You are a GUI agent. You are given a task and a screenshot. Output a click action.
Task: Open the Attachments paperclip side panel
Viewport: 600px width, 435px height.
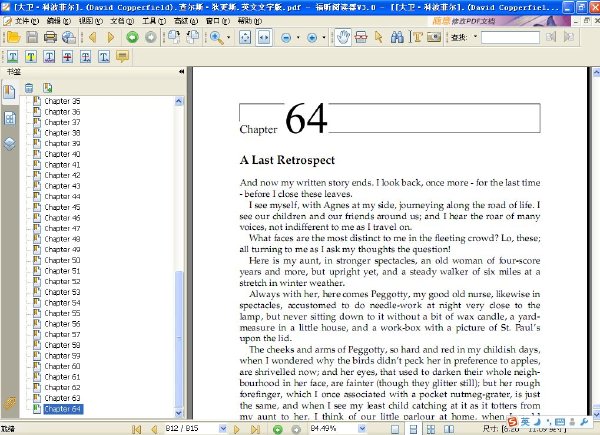click(10, 402)
